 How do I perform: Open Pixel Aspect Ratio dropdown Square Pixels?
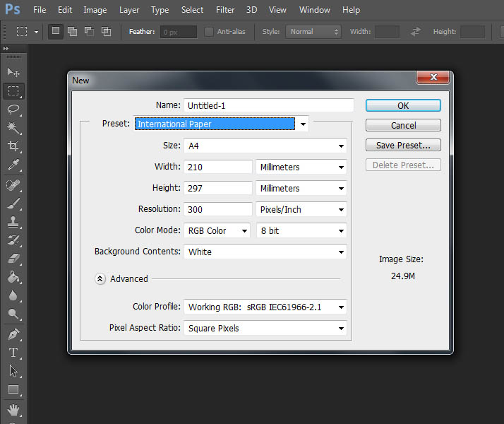pyautogui.click(x=265, y=328)
